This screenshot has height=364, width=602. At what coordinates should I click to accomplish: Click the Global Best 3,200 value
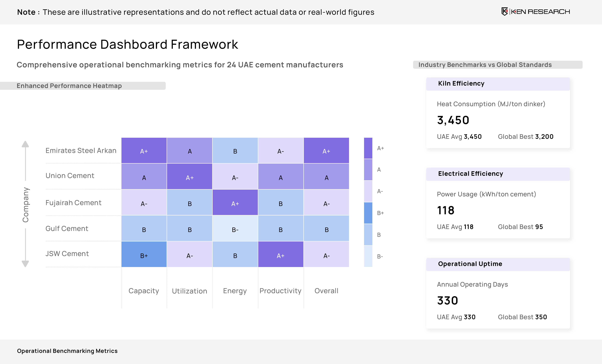point(544,137)
